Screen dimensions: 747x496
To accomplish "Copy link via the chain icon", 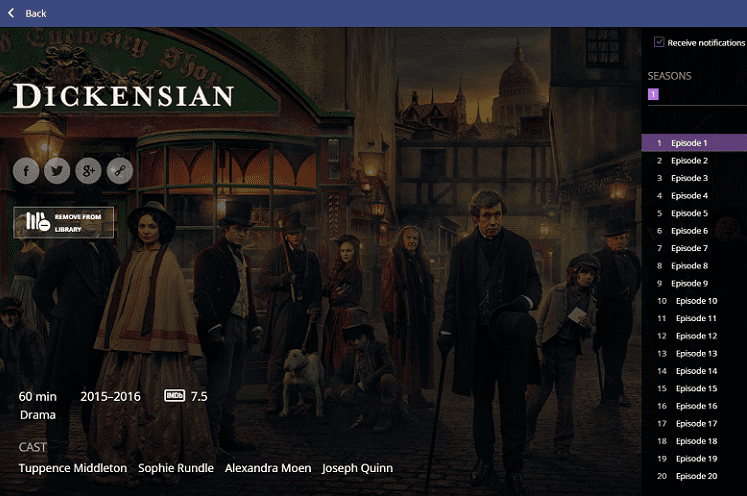I will [x=120, y=171].
